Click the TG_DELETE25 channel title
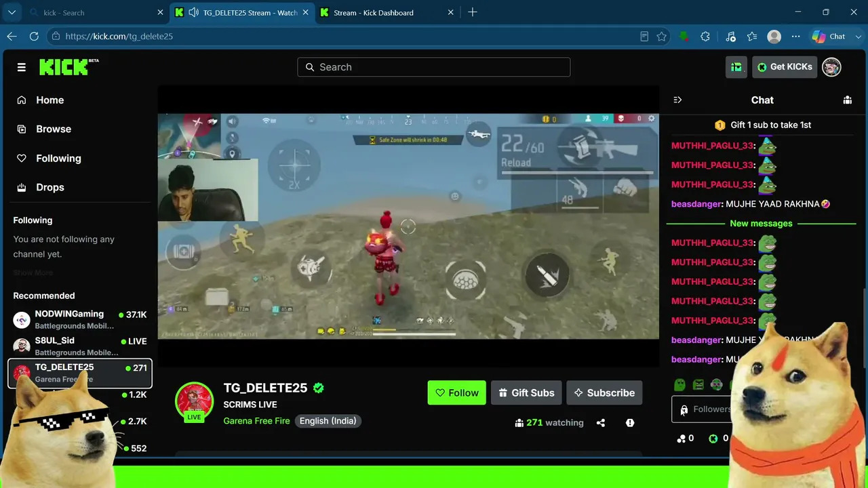This screenshot has width=868, height=488. tap(266, 388)
